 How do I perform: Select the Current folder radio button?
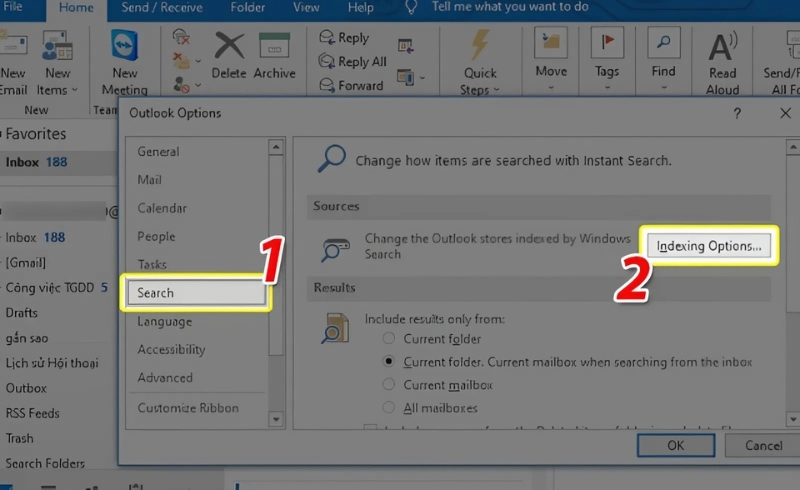tap(390, 339)
